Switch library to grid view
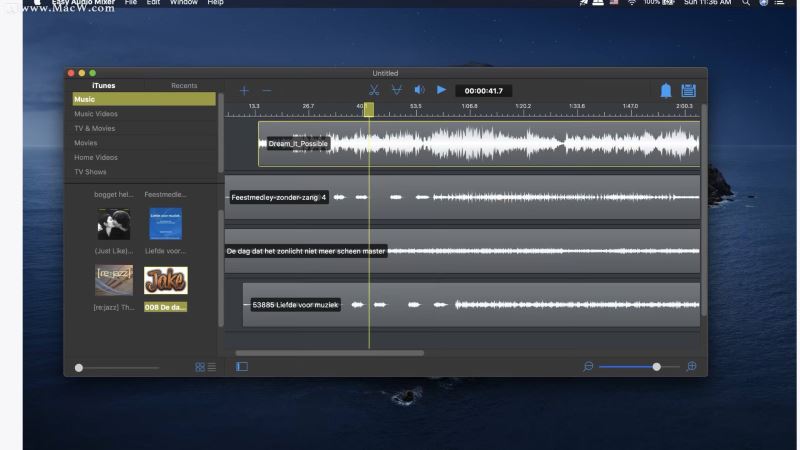 (200, 367)
